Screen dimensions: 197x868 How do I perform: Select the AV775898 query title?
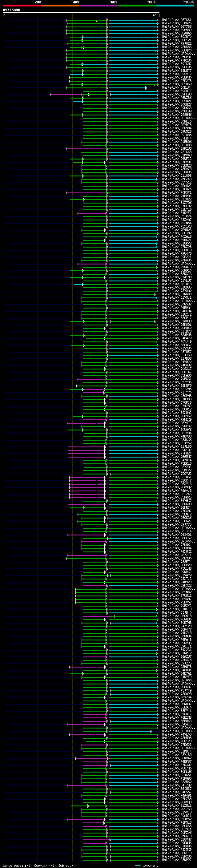[x=11, y=10]
